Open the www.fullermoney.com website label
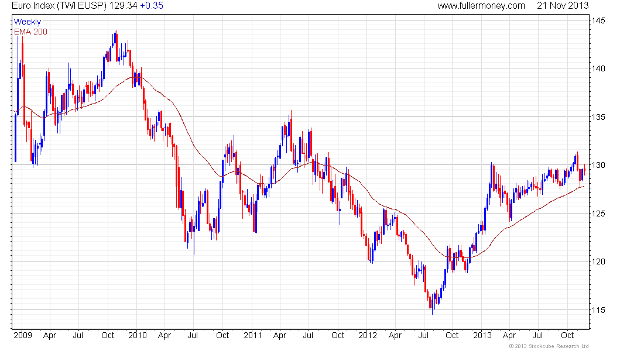Image resolution: width=644 pixels, height=351 pixels. [481, 6]
